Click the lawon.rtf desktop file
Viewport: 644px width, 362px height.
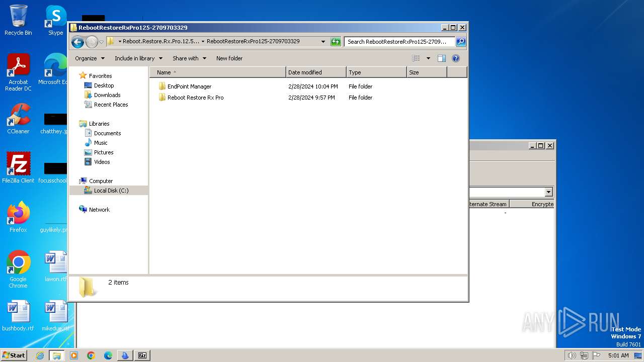(56, 266)
